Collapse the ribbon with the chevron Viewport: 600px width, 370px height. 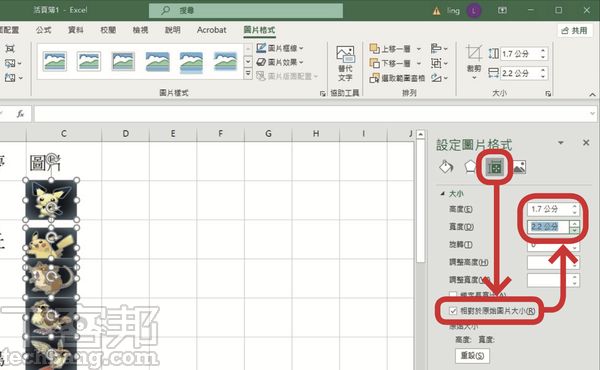[592, 94]
